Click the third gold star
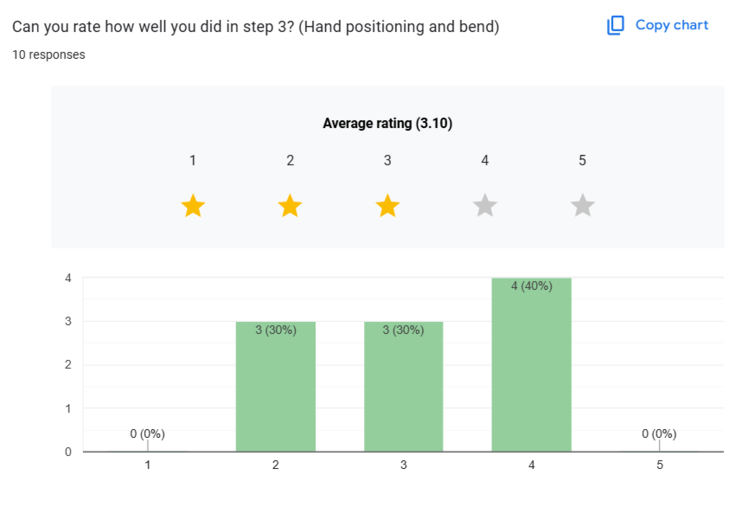Viewport: 729px width, 520px height. pos(388,206)
